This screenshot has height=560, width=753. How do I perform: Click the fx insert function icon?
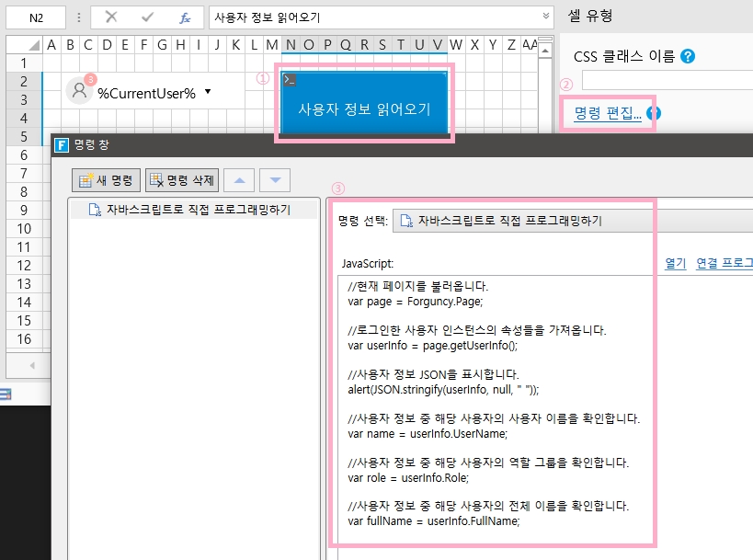(185, 17)
